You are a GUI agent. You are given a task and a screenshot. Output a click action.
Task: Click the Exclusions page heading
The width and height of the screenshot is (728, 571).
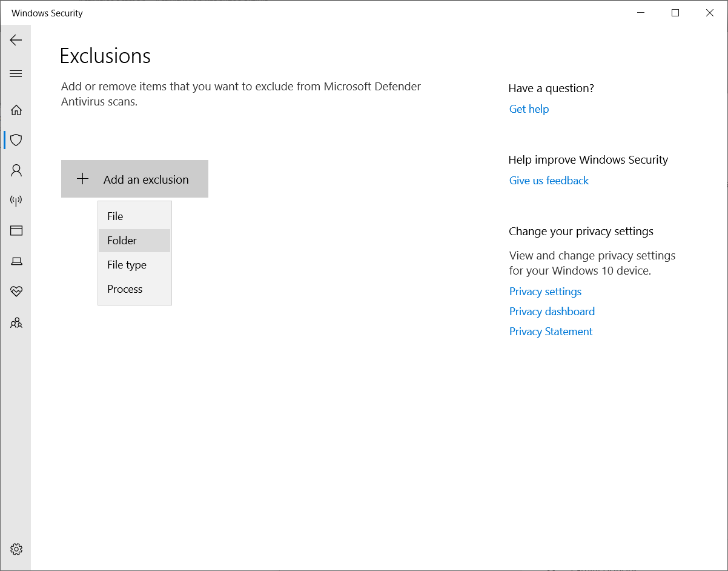pyautogui.click(x=105, y=56)
